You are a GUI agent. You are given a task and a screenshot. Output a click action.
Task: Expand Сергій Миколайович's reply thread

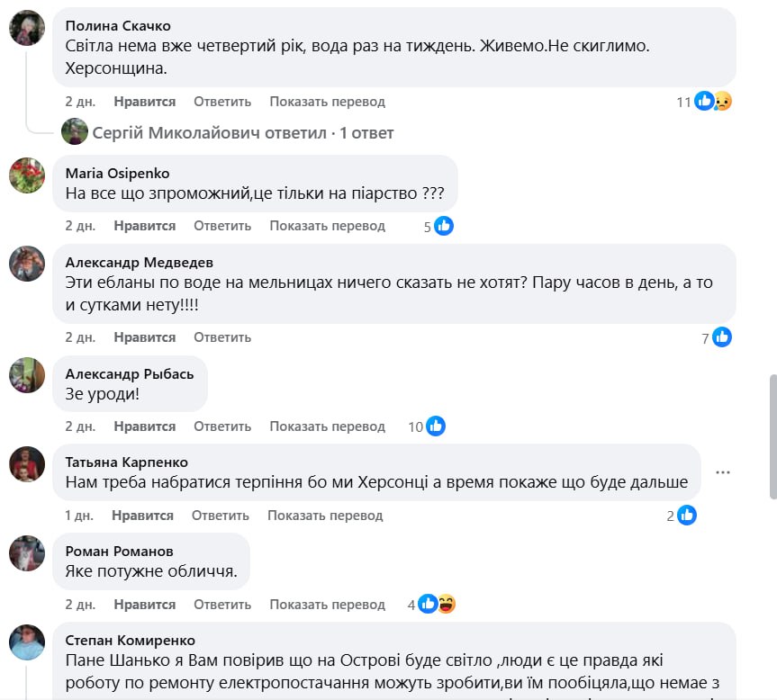[x=243, y=132]
